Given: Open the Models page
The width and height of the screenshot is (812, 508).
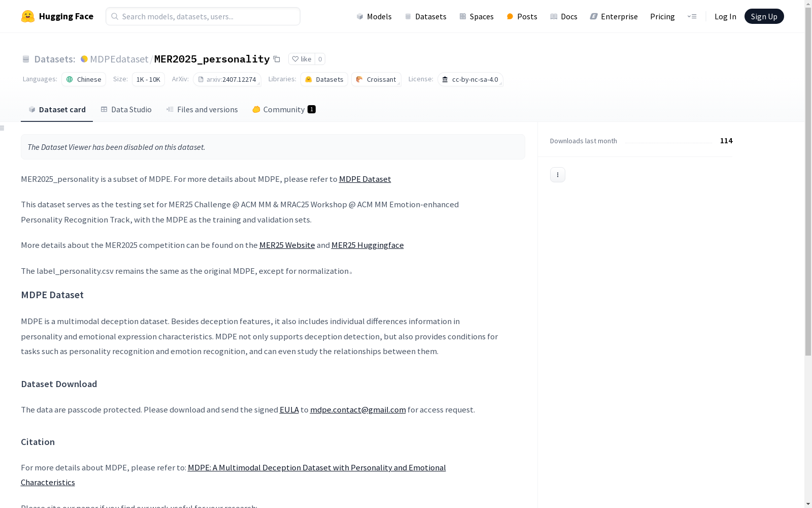Looking at the screenshot, I should point(374,16).
